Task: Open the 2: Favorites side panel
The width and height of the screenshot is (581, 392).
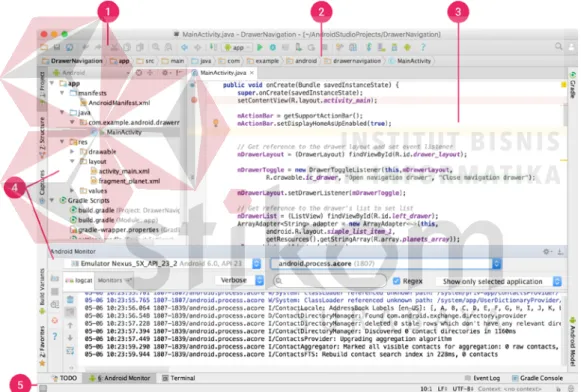Action: click(42, 346)
